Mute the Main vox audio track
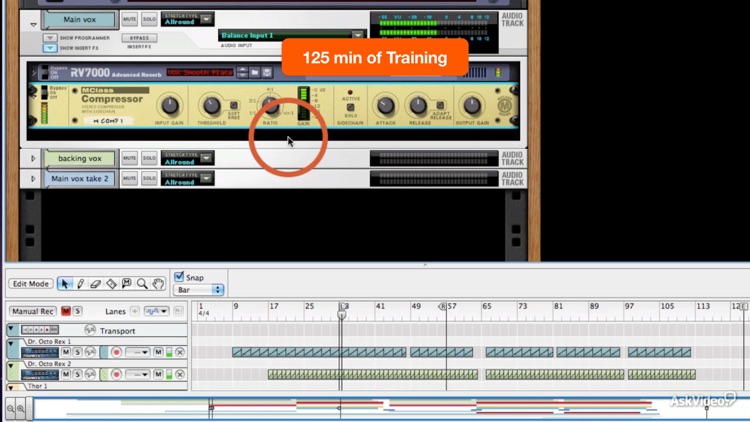Image resolution: width=750 pixels, height=422 pixels. point(129,19)
